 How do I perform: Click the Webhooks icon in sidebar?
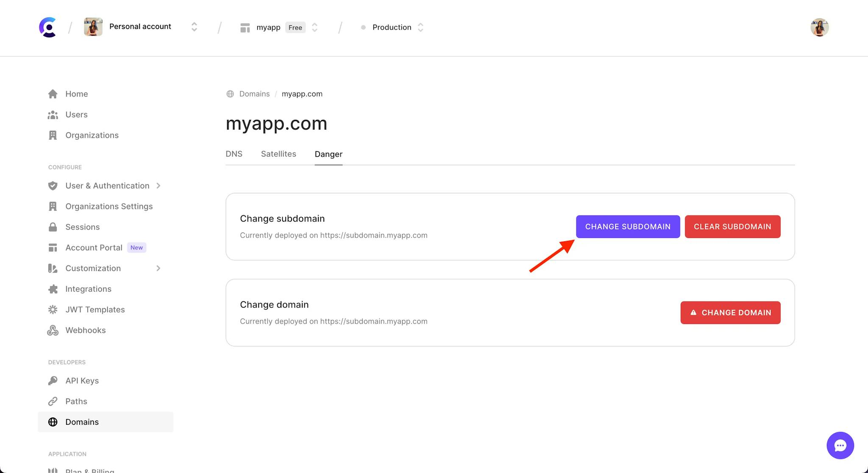pyautogui.click(x=53, y=330)
